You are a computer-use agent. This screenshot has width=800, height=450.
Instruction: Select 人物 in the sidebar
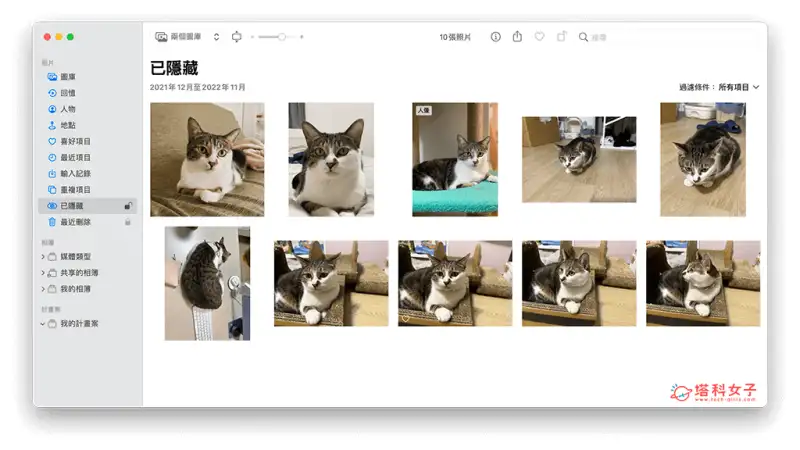pyautogui.click(x=68, y=109)
